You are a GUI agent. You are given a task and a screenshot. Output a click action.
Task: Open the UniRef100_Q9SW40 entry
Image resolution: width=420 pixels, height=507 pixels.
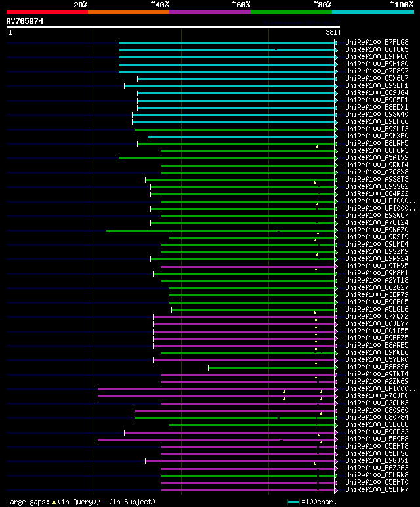(x=377, y=115)
